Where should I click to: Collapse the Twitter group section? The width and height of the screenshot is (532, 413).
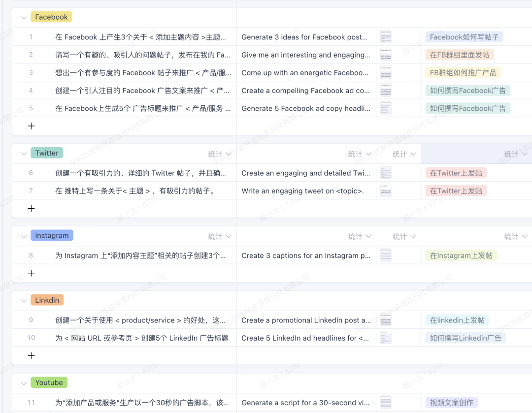(x=24, y=154)
